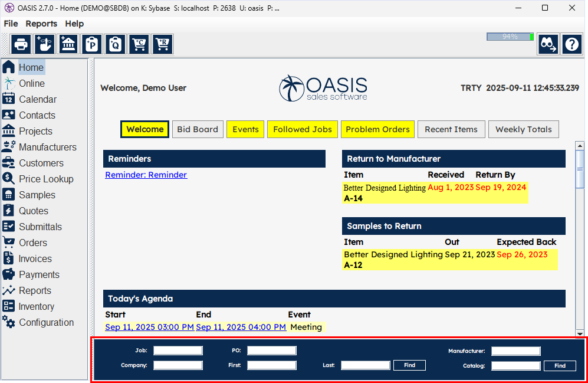Switch to the Problem Orders tab
Image resolution: width=588 pixels, height=383 pixels.
(x=377, y=129)
